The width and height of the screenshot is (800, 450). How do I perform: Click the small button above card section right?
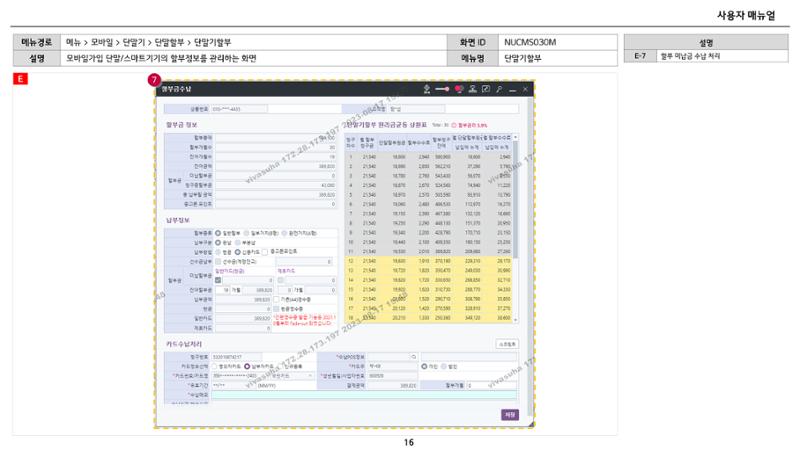click(x=507, y=344)
